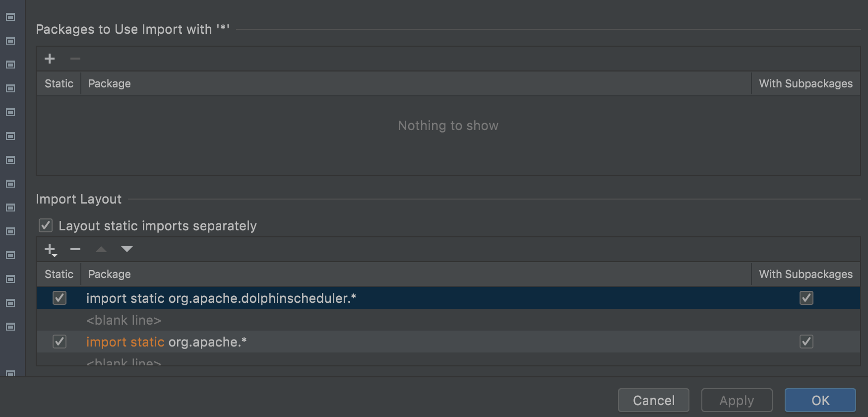This screenshot has width=868, height=417.
Task: Click the plus icon in Import Layout toolbar
Action: pos(50,250)
